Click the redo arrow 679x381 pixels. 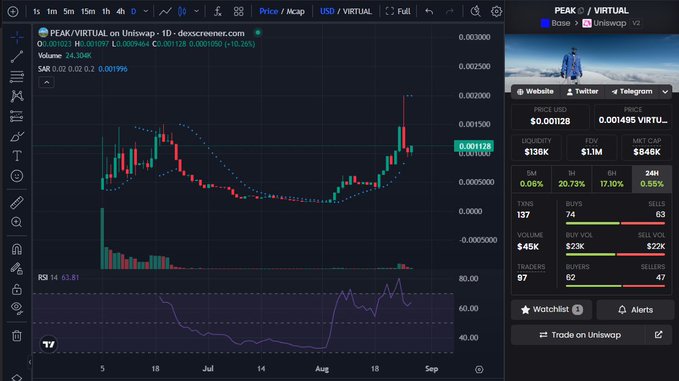tap(450, 12)
